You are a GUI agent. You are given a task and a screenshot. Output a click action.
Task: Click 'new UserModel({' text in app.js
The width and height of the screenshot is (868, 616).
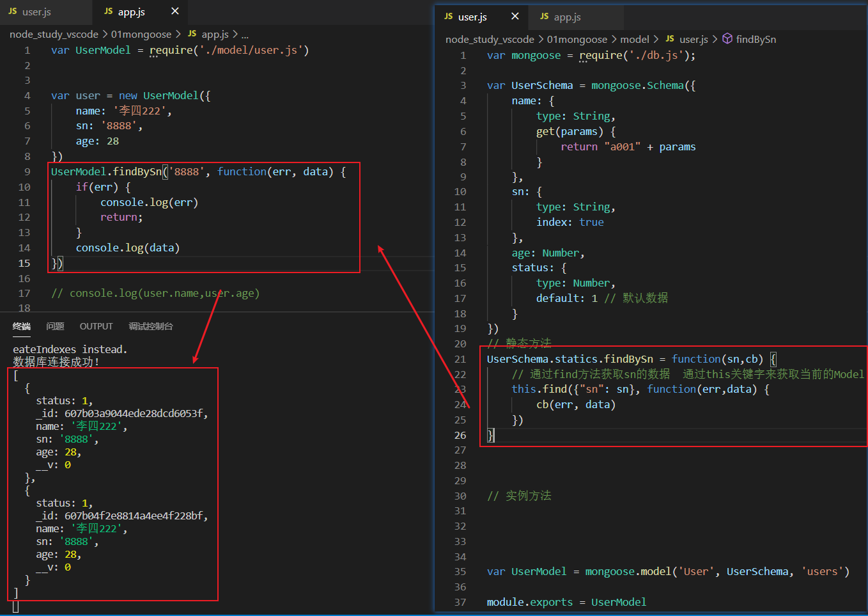pos(164,95)
